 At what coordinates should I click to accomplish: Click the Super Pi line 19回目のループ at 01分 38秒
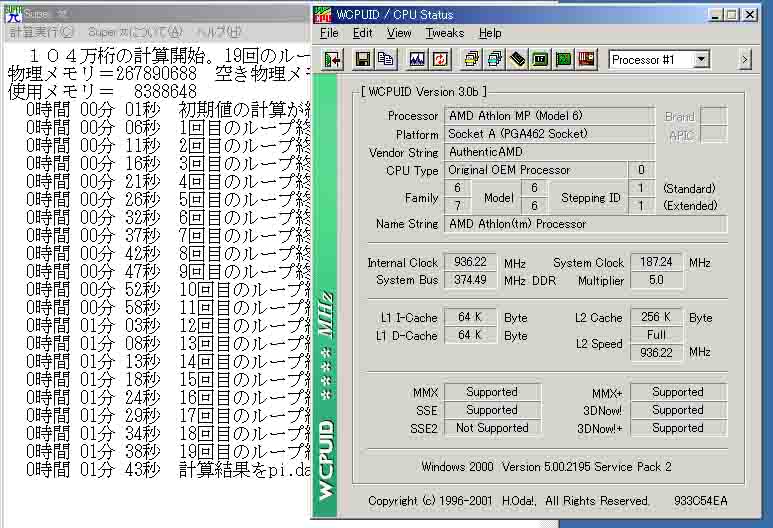[x=168, y=452]
